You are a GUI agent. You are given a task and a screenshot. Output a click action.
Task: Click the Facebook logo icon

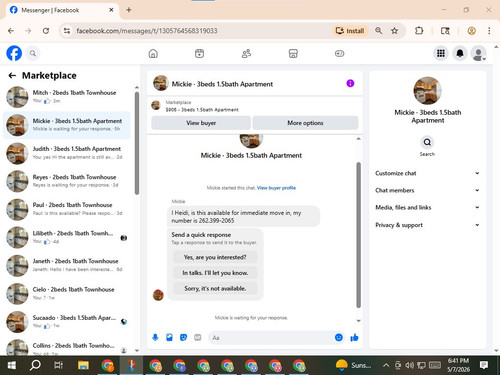click(x=14, y=53)
